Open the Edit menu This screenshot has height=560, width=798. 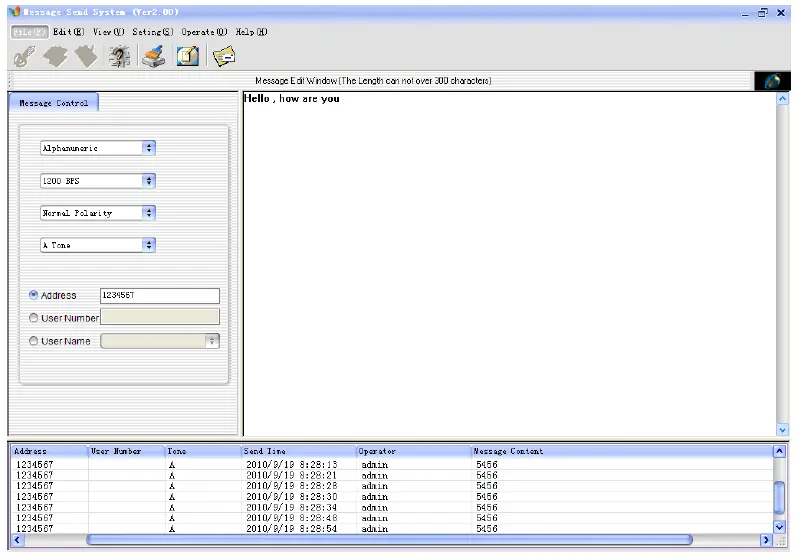pos(69,32)
